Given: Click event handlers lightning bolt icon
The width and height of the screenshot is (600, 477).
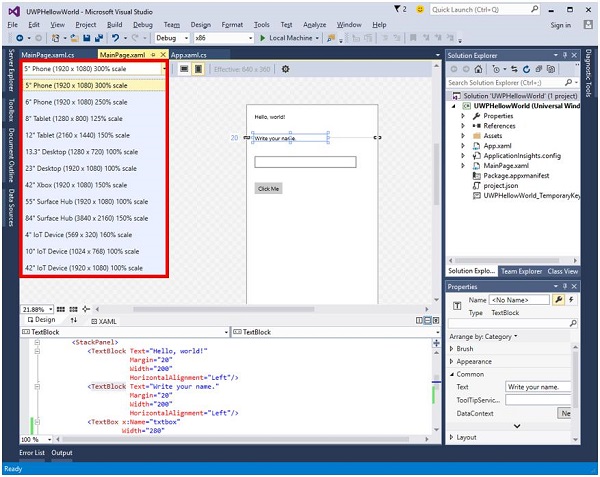Looking at the screenshot, I should click(572, 299).
